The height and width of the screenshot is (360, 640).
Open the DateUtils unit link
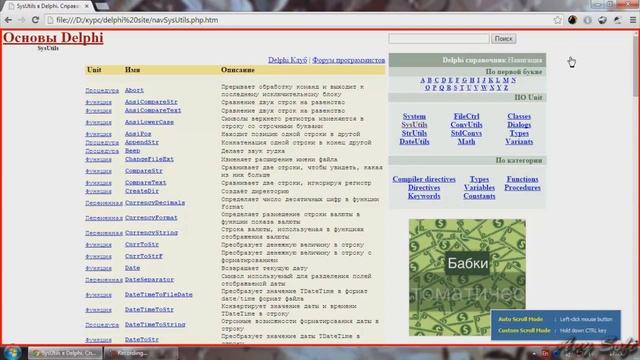point(414,142)
